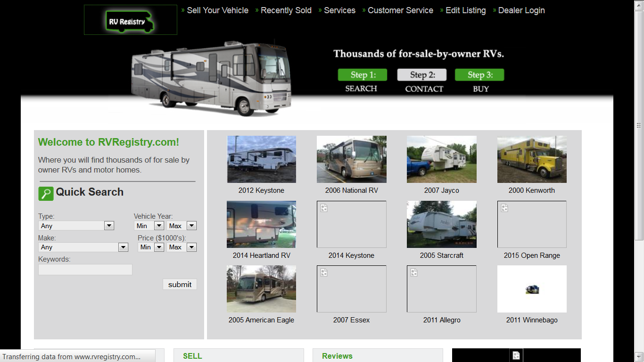Open the Reviews section heading
Viewport: 644px width, 362px height.
(337, 356)
